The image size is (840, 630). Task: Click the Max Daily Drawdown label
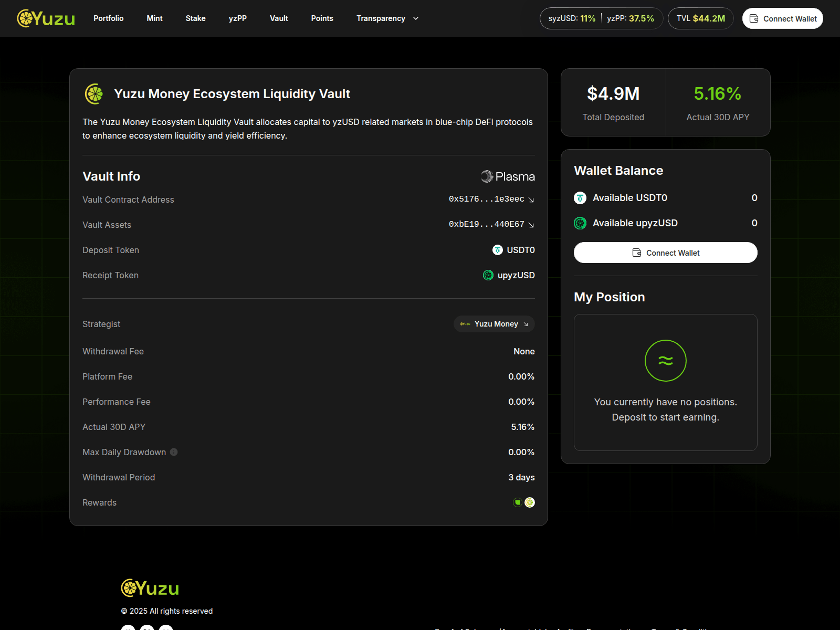tap(124, 452)
